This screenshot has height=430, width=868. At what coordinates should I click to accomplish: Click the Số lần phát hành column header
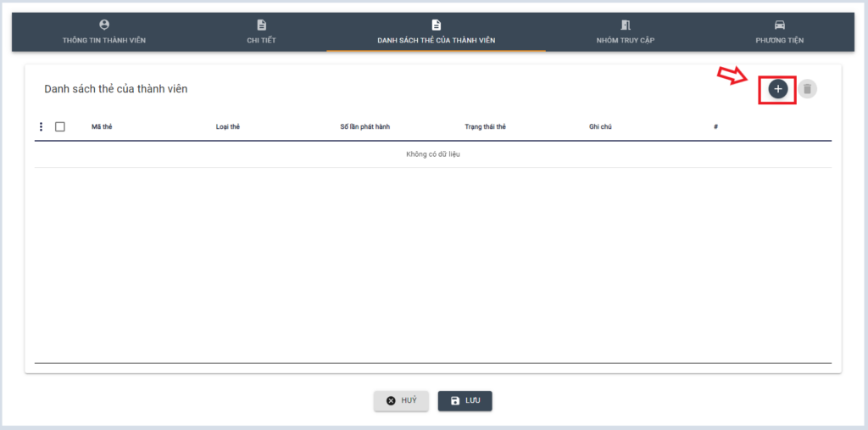tap(364, 127)
